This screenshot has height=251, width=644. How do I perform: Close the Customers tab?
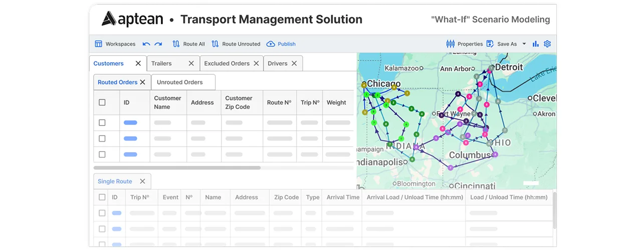138,63
